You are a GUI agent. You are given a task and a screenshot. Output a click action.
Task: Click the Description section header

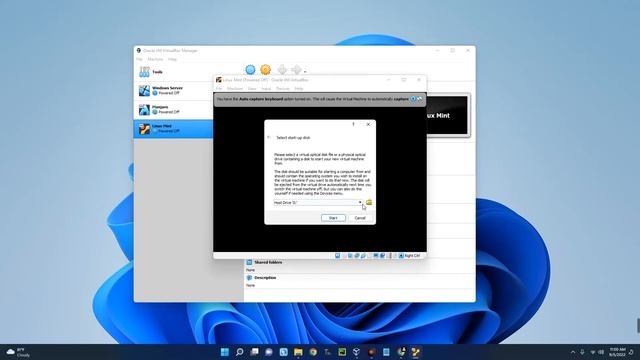265,278
